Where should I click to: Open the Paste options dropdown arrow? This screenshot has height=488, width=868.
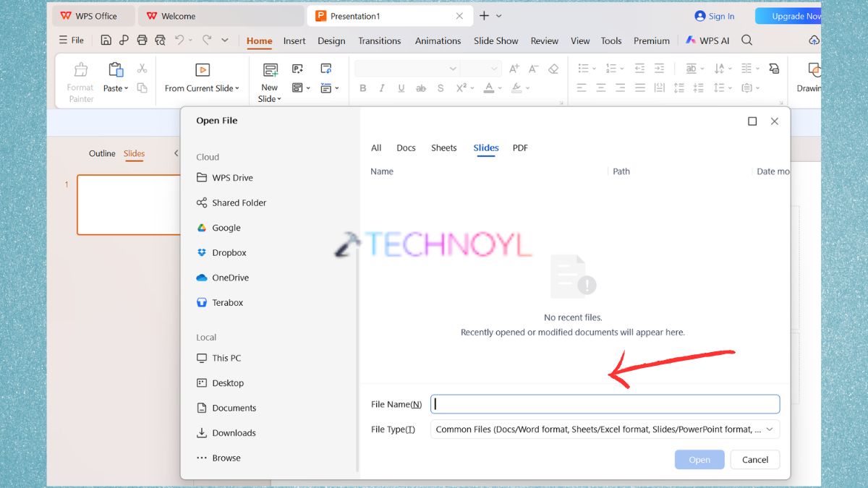pyautogui.click(x=126, y=88)
